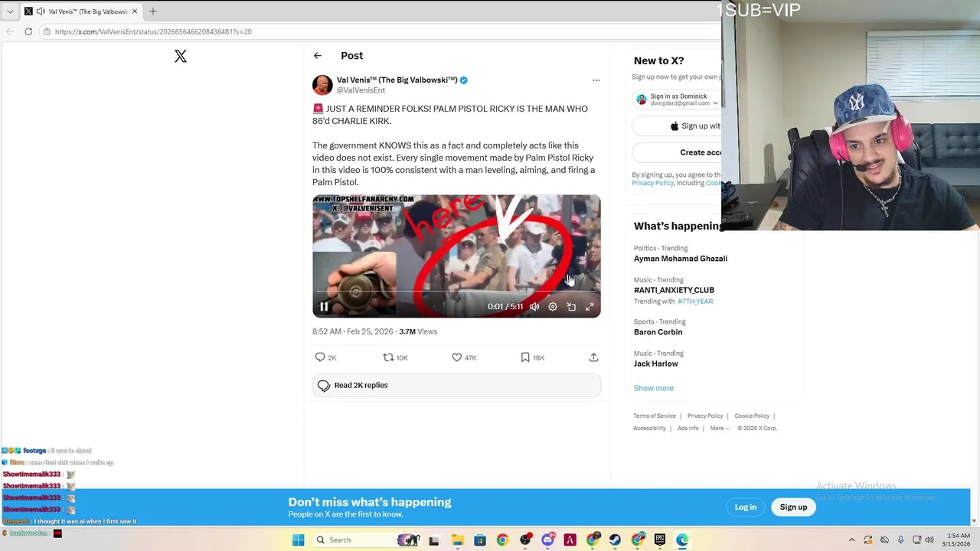Open Discord from the taskbar

(547, 540)
